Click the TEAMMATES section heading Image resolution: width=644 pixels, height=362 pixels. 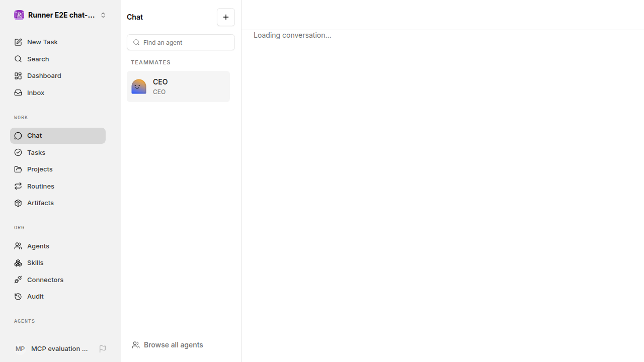[150, 62]
